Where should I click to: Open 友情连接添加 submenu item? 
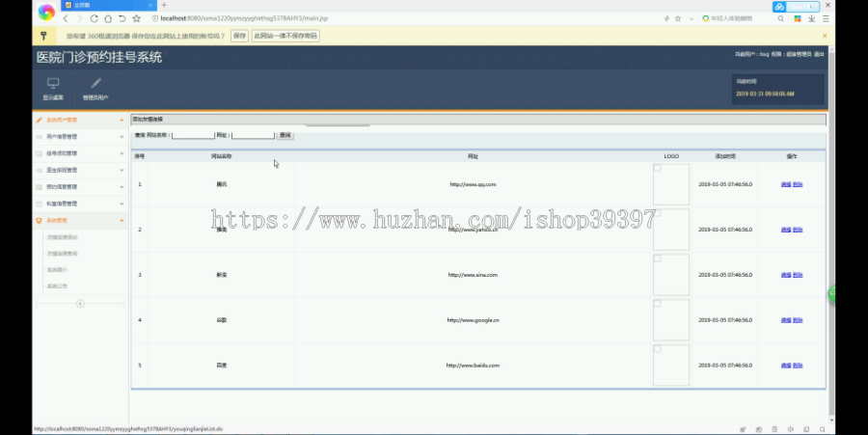pos(62,237)
